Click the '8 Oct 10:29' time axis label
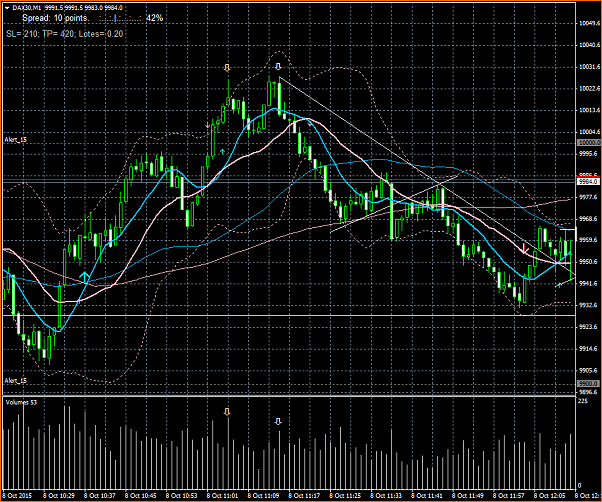This screenshot has width=602, height=502. (58, 495)
